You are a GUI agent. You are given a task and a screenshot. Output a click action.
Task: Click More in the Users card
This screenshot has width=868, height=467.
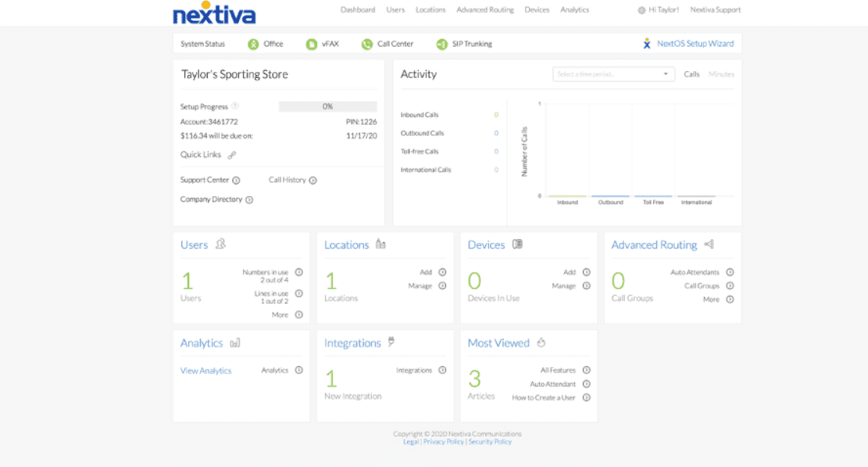(x=280, y=315)
